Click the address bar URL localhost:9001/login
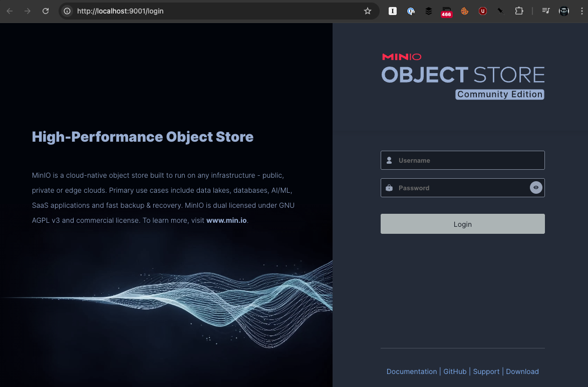This screenshot has width=588, height=387. 120,11
